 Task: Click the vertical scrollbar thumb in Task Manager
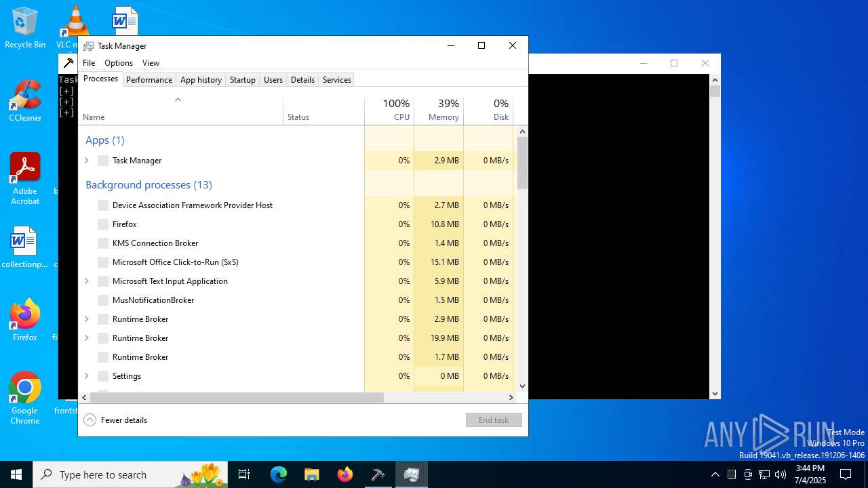522,163
